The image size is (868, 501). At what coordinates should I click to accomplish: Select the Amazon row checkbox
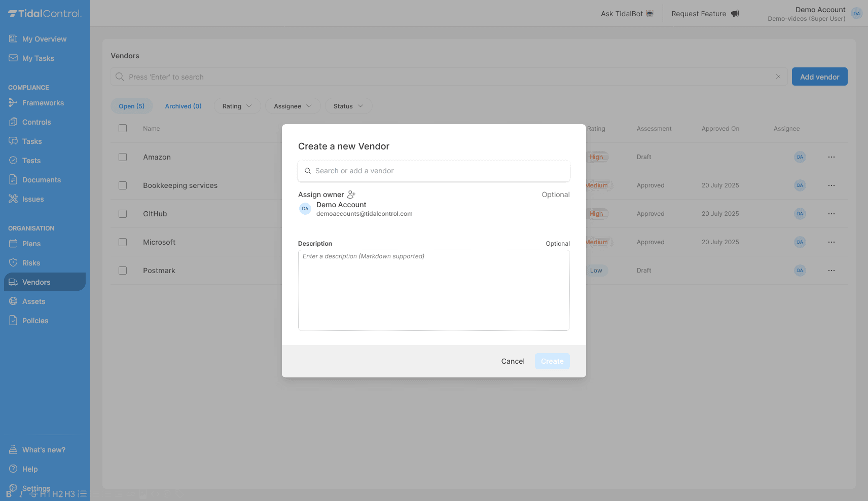pyautogui.click(x=123, y=157)
